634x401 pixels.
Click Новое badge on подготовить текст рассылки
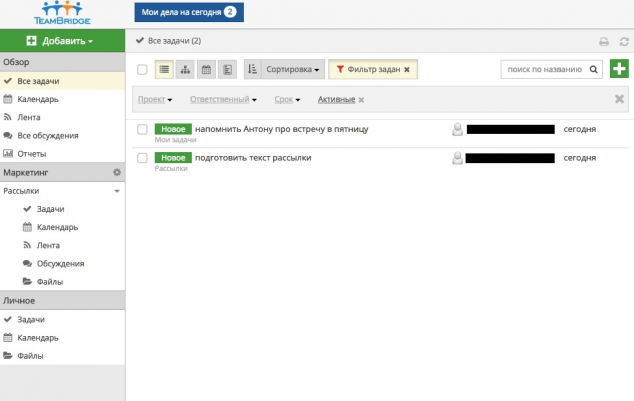coord(173,158)
